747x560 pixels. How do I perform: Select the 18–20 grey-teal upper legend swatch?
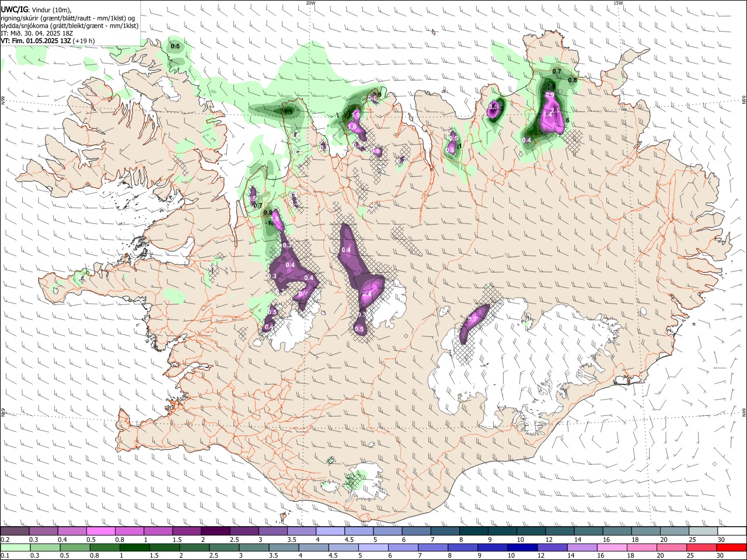coord(646,531)
